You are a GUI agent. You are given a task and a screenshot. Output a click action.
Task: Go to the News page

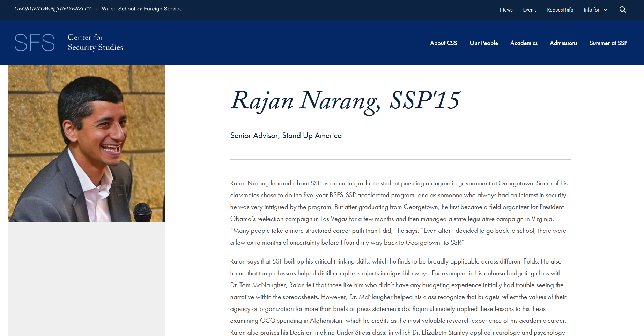(x=506, y=10)
